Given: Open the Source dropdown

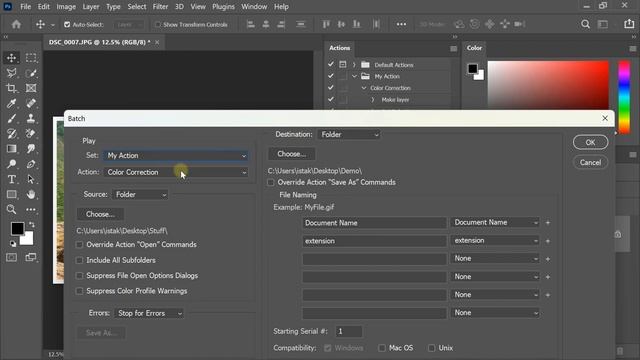Looking at the screenshot, I should point(140,195).
